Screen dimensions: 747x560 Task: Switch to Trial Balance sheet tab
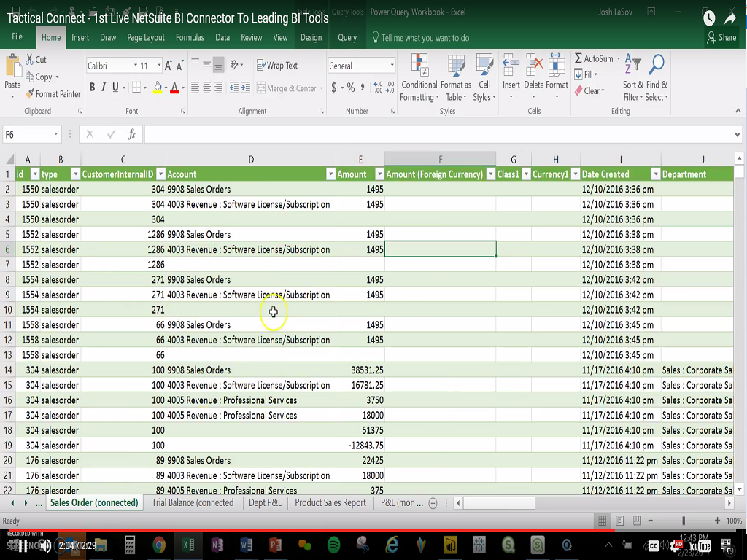(x=193, y=503)
